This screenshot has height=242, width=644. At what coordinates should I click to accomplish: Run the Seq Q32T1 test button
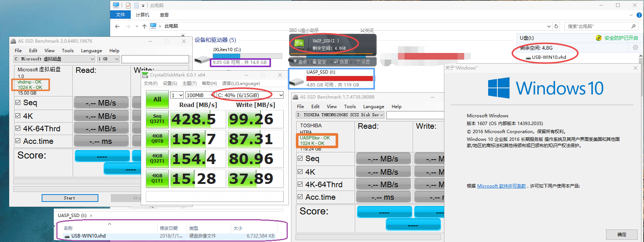(157, 118)
